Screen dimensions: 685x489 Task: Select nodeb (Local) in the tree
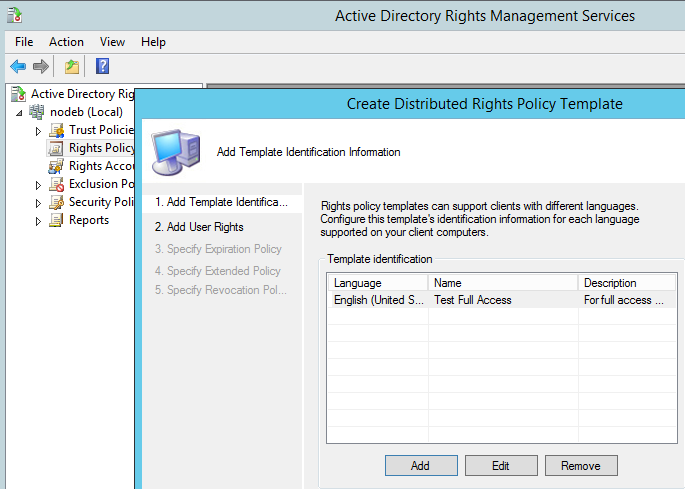point(86,112)
